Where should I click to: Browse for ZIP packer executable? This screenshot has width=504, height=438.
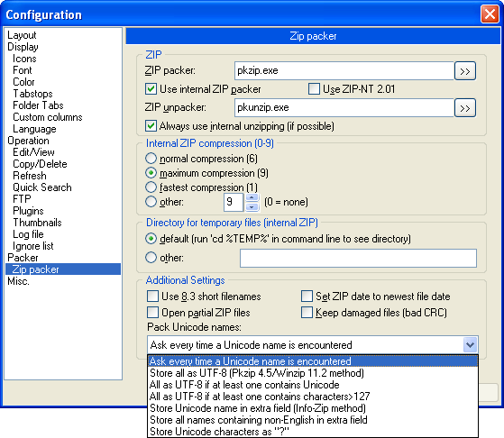click(465, 70)
